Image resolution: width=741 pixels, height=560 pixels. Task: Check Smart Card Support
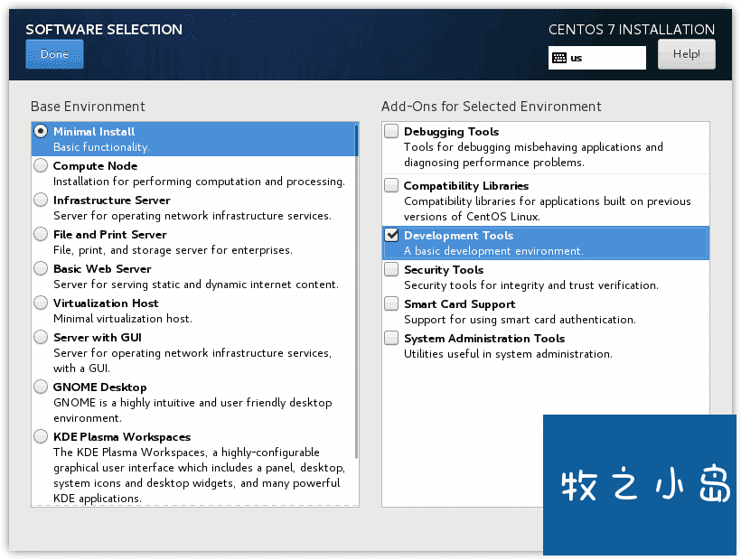pos(391,303)
